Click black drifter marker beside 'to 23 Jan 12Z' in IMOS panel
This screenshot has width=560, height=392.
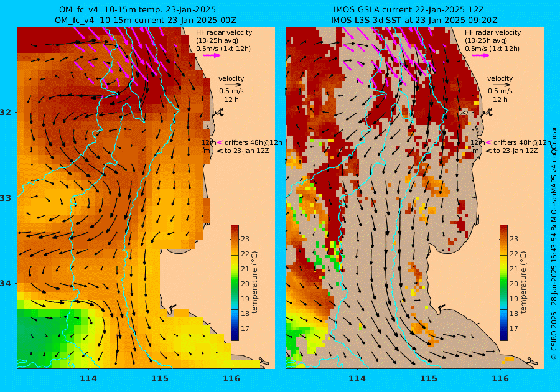coord(488,151)
